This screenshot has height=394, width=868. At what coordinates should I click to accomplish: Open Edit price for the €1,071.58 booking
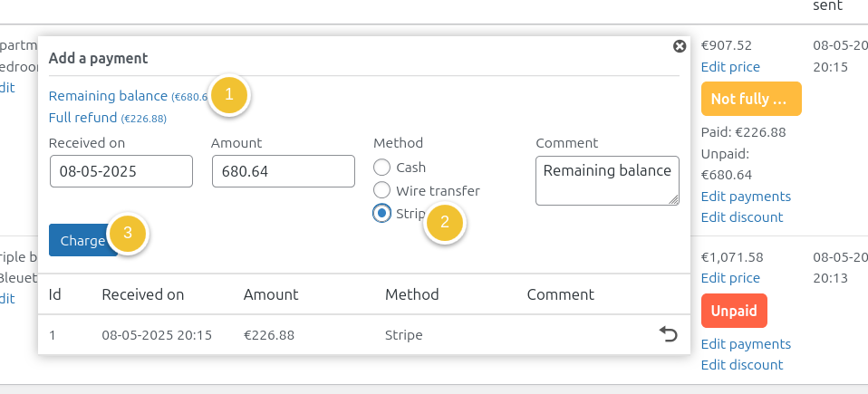click(x=730, y=278)
